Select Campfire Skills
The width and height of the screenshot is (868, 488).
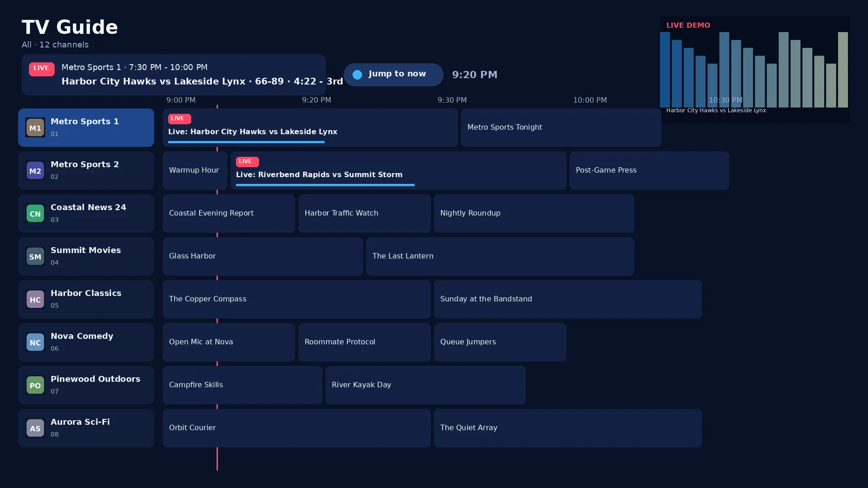pos(242,385)
